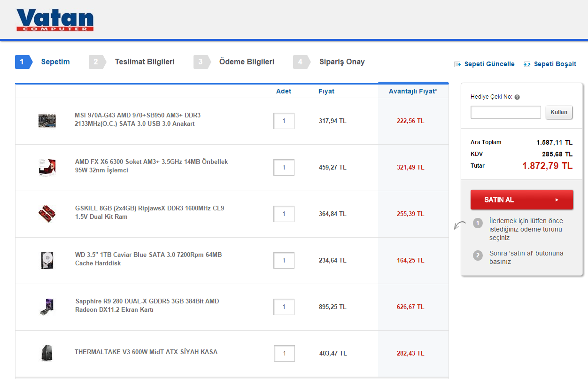Click the WD Caviar Blue harddisk image
The height and width of the screenshot is (379, 588).
47,260
